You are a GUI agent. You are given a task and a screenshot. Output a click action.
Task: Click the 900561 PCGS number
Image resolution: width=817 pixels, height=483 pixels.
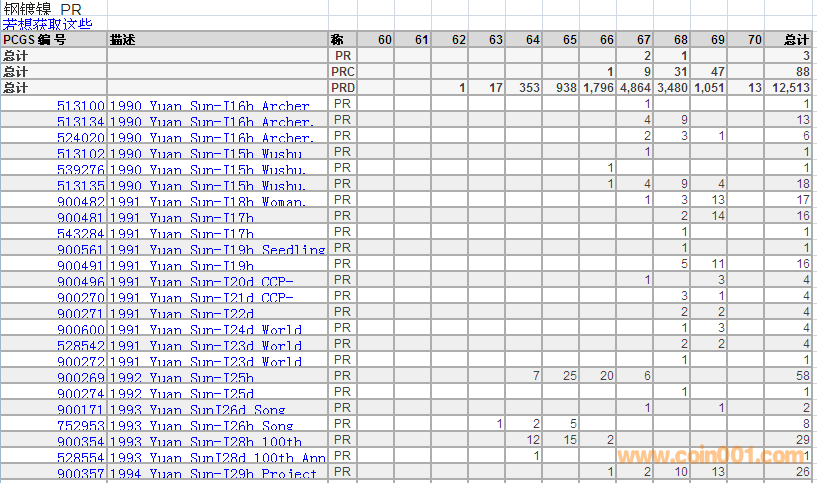(x=80, y=250)
